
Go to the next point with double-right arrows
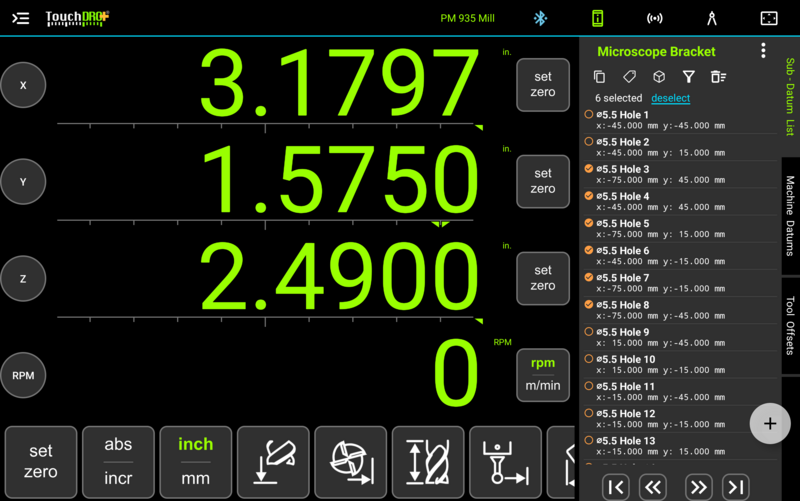pos(698,487)
